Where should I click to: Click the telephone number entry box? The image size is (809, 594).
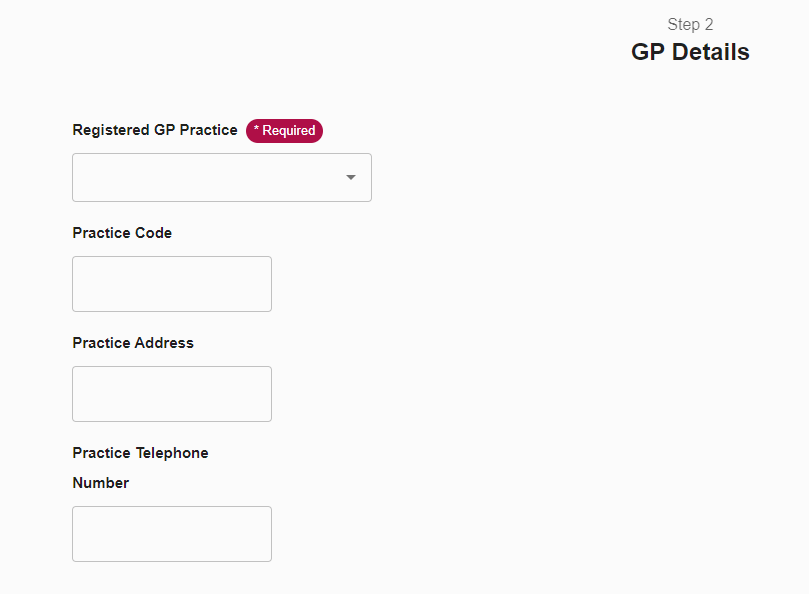pos(172,534)
